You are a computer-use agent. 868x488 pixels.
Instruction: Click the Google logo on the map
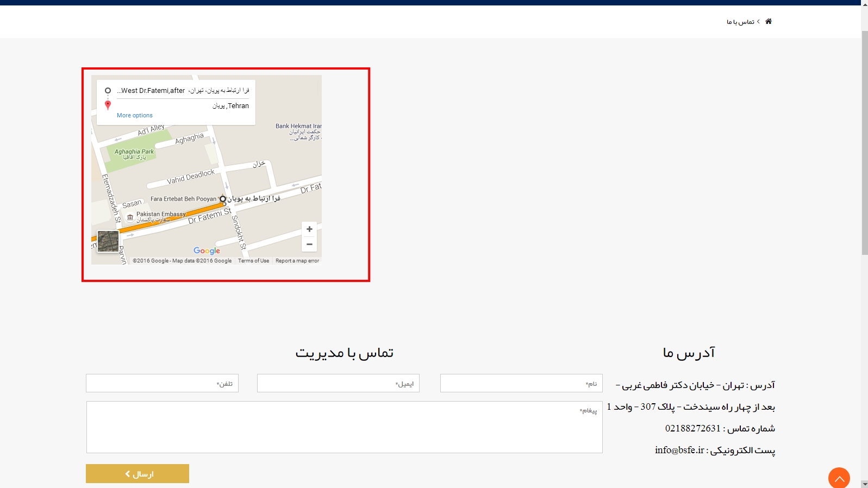pyautogui.click(x=207, y=251)
